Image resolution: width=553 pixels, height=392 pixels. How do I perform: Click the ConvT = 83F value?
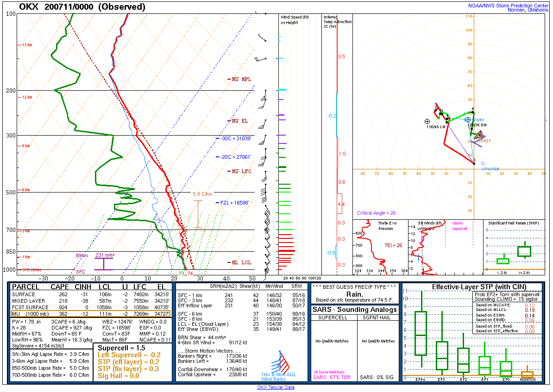pyautogui.click(x=116, y=334)
